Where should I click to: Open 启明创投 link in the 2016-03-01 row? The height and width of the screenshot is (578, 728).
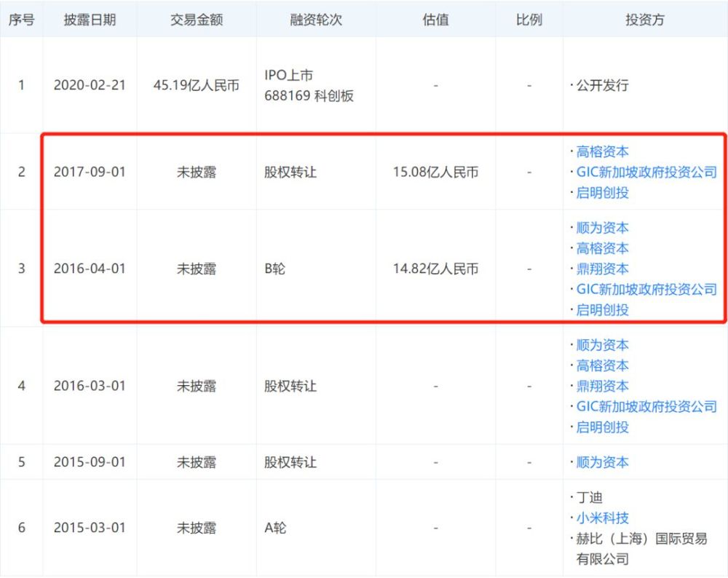click(602, 427)
